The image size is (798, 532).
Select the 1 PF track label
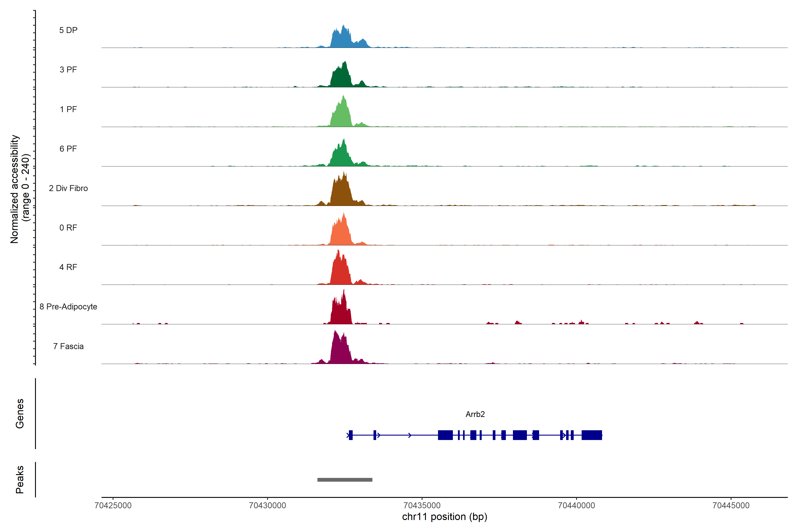point(68,109)
